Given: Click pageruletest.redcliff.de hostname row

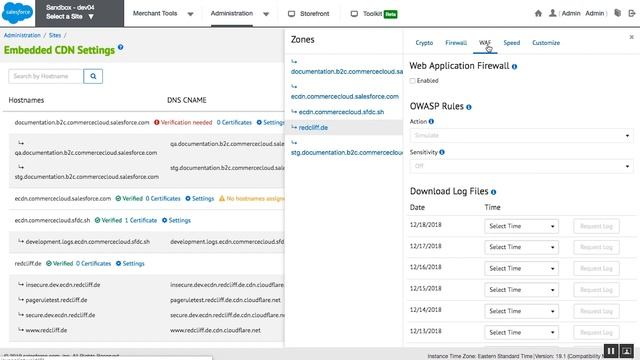Looking at the screenshot, I should (56, 300).
